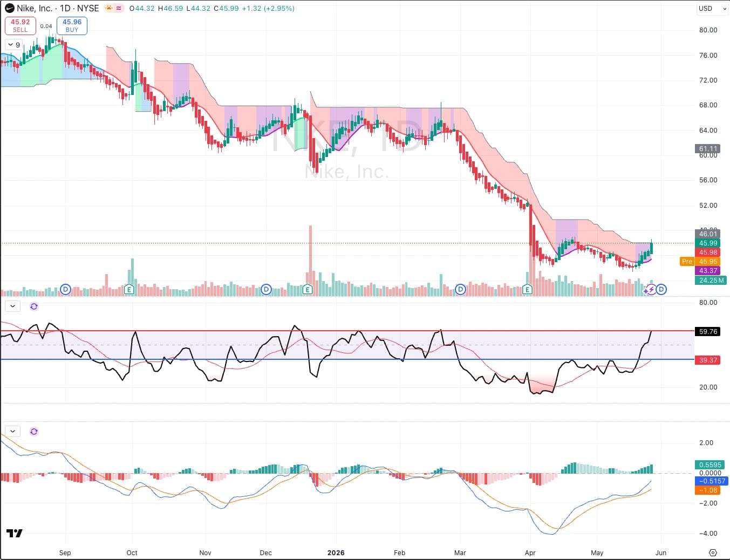
Task: Click the 1D interval in the title
Action: point(65,8)
